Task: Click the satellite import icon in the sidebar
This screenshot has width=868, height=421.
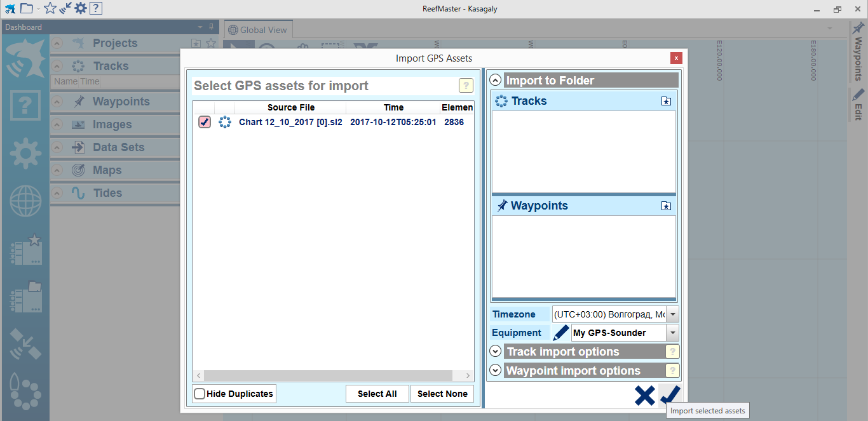Action: pyautogui.click(x=25, y=344)
